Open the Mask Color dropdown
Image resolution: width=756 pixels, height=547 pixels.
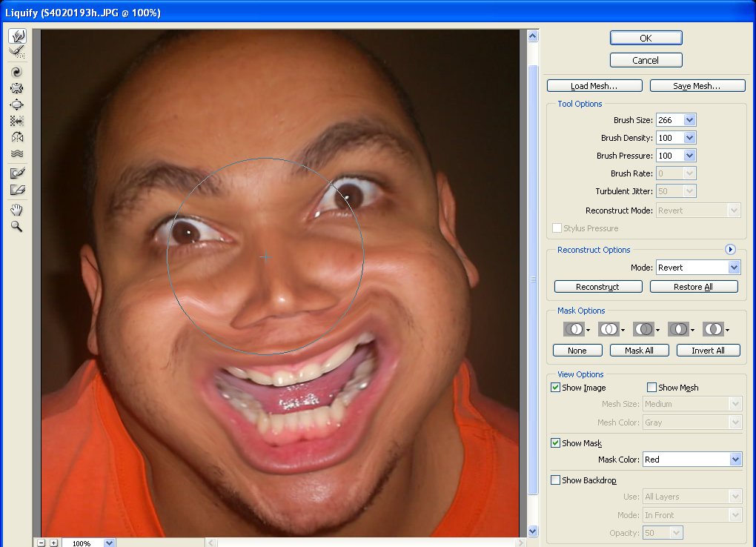(692, 460)
